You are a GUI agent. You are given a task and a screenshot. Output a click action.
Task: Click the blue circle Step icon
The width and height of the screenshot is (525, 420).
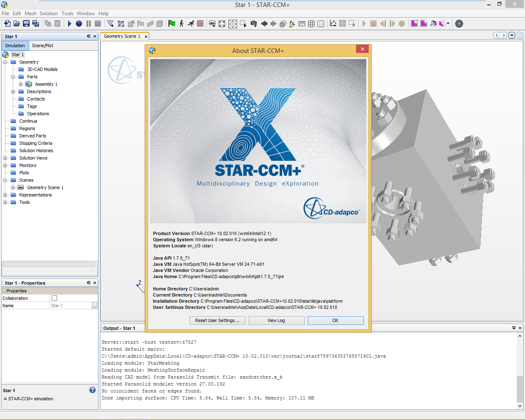click(79, 24)
